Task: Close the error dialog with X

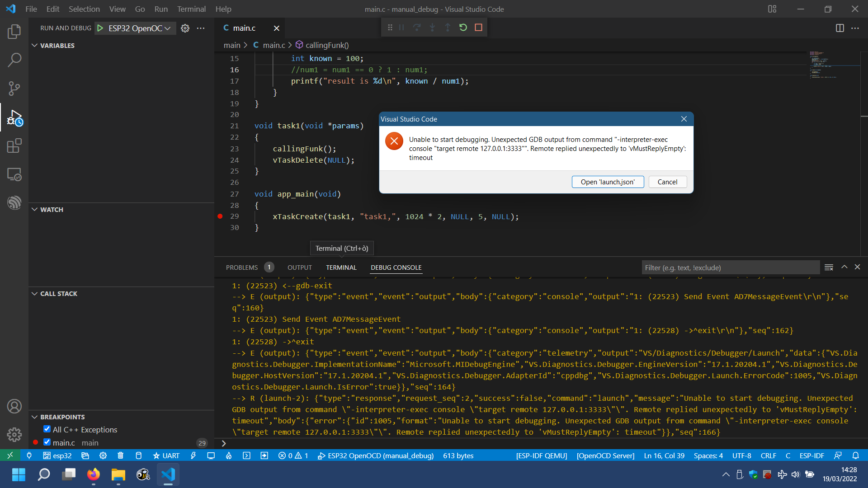Action: pos(684,119)
